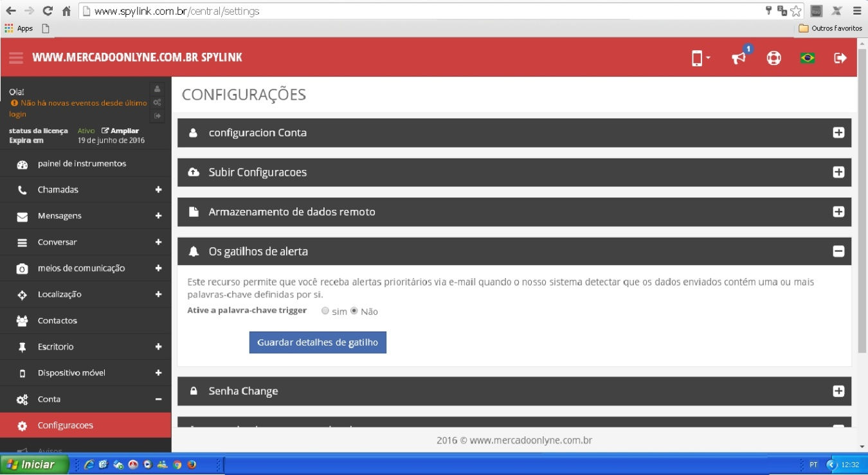This screenshot has width=868, height=475.
Task: Collapse the Conta menu minus
Action: point(158,399)
